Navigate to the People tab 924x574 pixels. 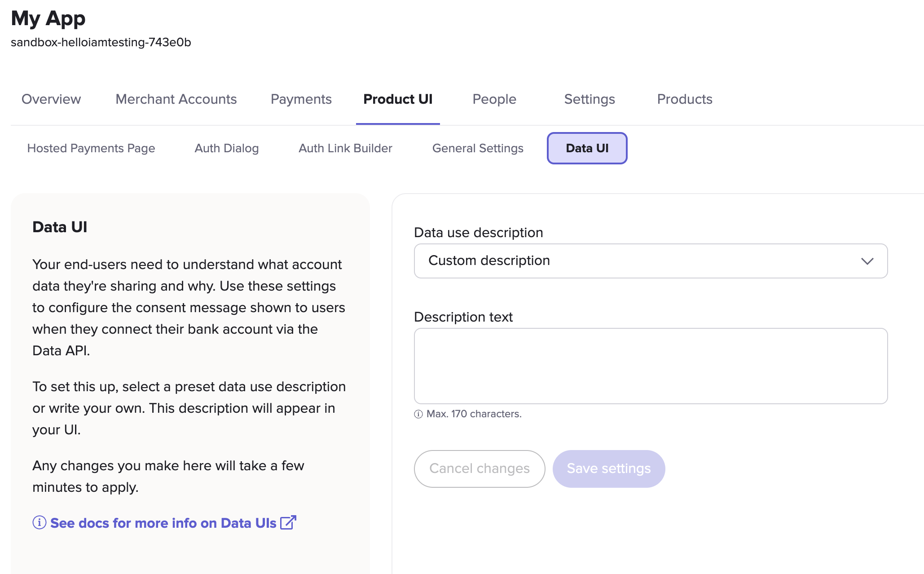(494, 99)
